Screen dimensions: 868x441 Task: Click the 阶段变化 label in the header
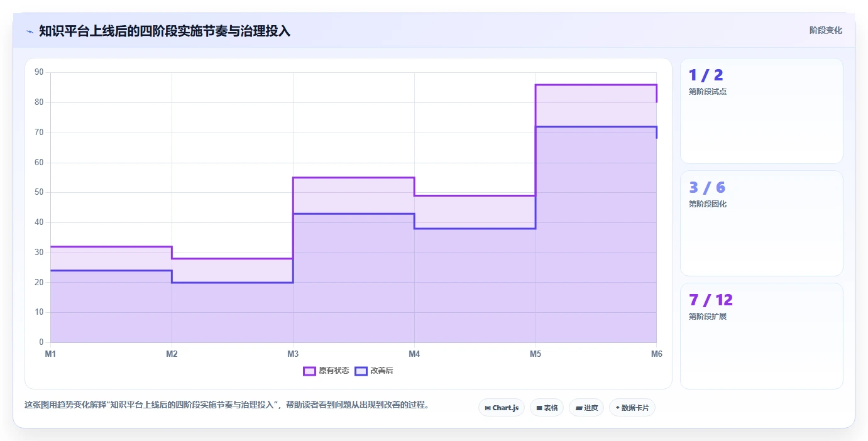click(x=826, y=30)
